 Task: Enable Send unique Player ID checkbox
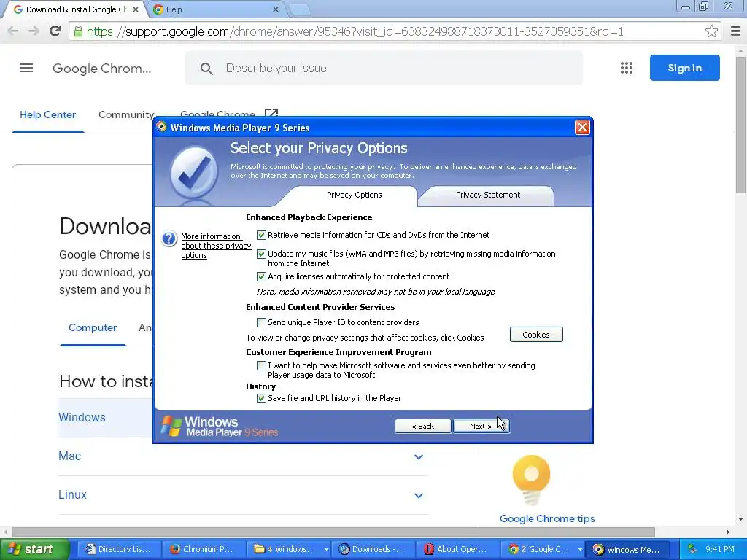point(261,322)
